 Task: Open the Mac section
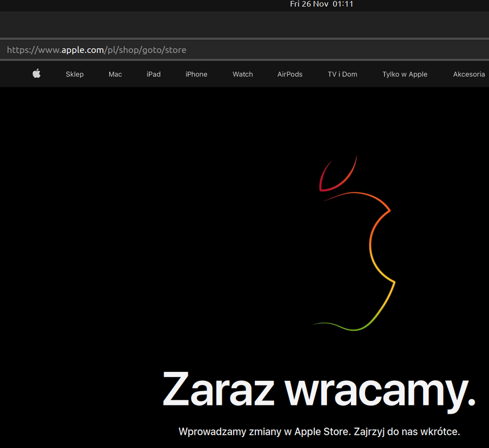coord(115,74)
